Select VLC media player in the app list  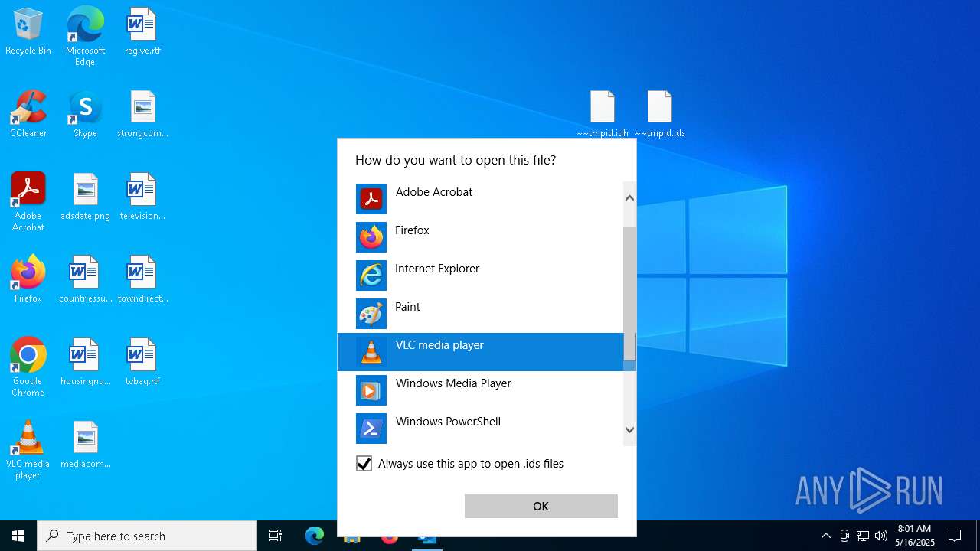481,352
